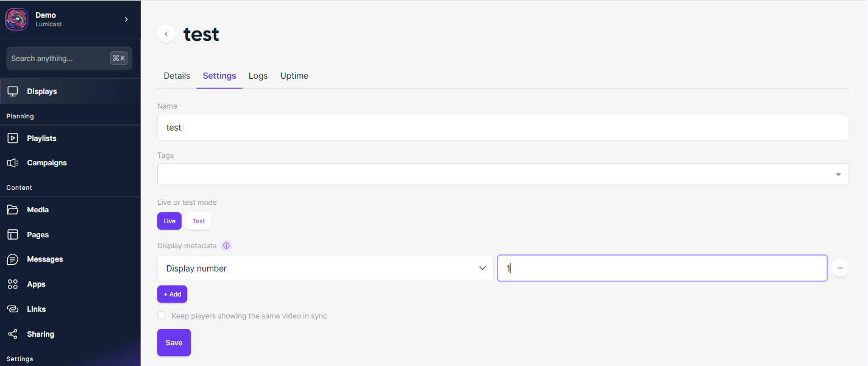This screenshot has width=868, height=366.
Task: Switch to the Logs tab
Action: click(258, 76)
